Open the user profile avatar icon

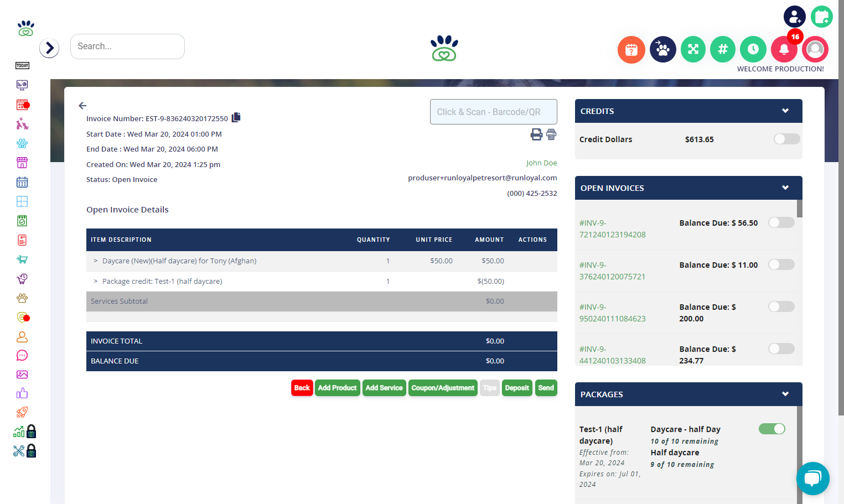(815, 49)
